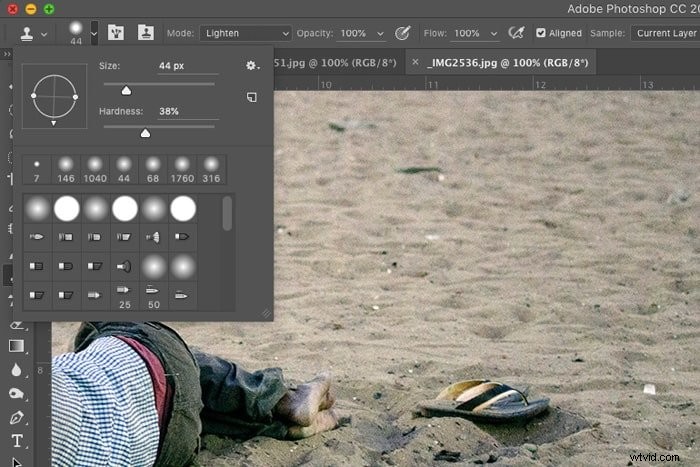Switch to the document tab ending 51.jpg
This screenshot has height=467, width=700.
click(335, 63)
